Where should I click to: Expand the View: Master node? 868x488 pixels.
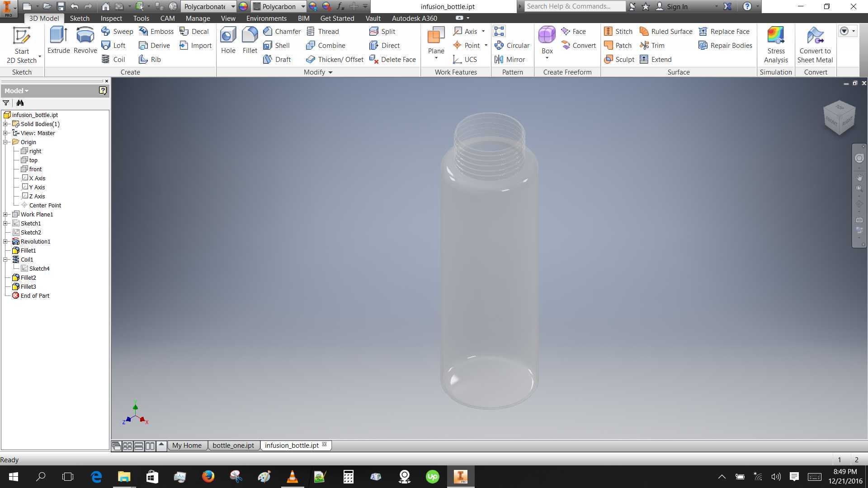pyautogui.click(x=5, y=133)
